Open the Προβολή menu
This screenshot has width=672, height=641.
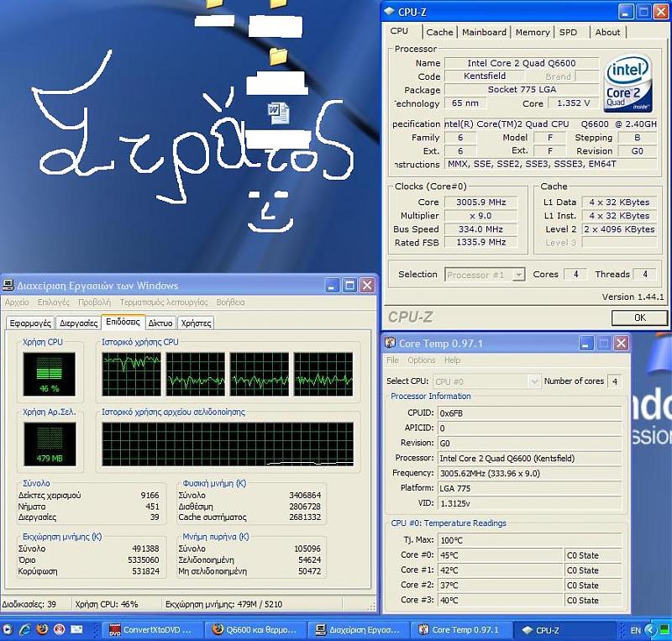coord(94,302)
